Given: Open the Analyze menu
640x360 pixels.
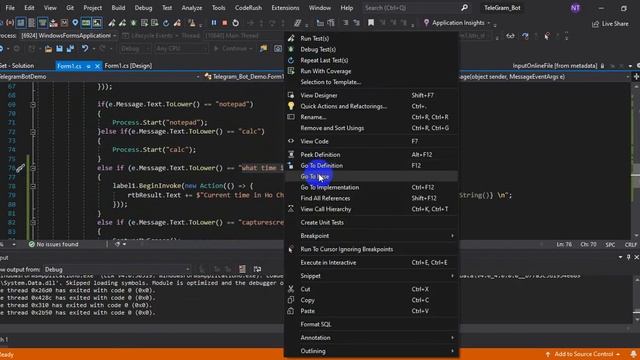Looking at the screenshot, I should tap(192, 8).
